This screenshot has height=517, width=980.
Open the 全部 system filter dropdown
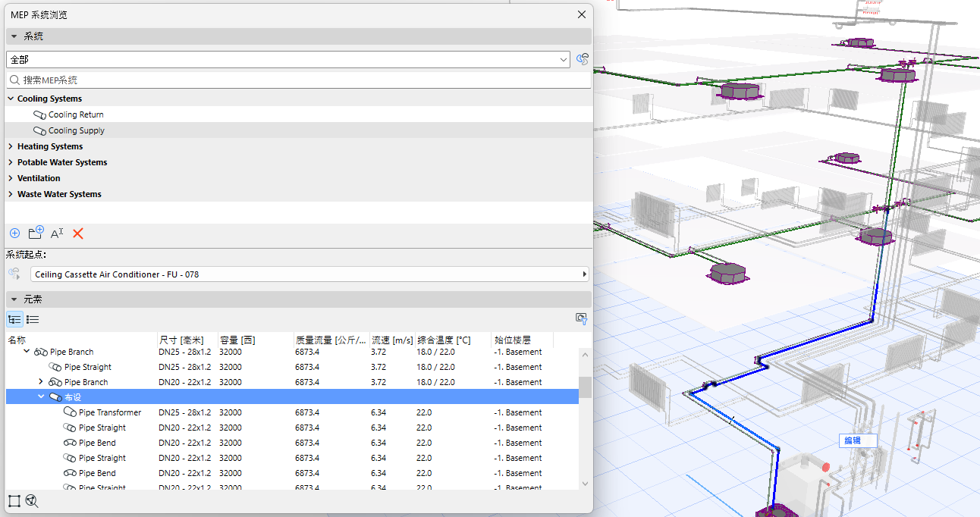[x=288, y=59]
